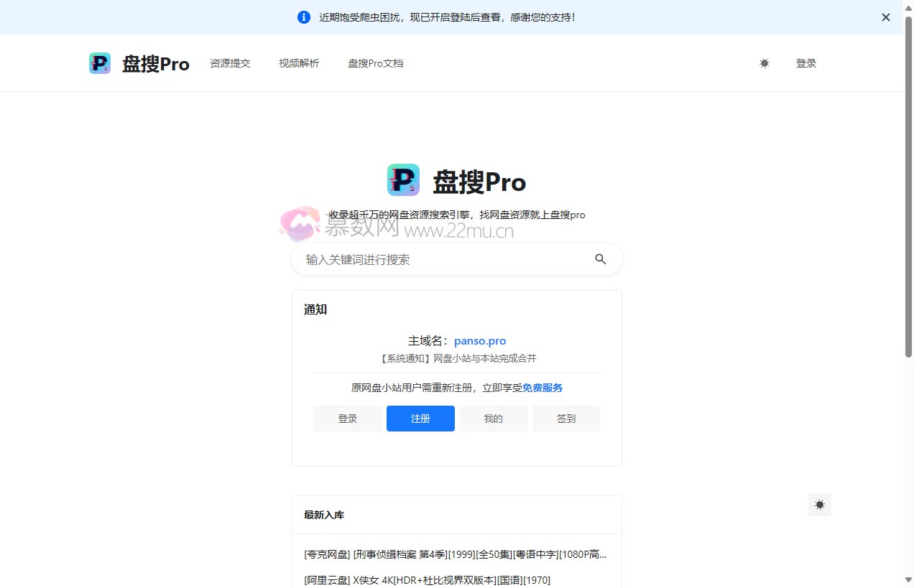914x588 pixels.
Task: Open the X侠女 4K resource link
Action: point(427,580)
